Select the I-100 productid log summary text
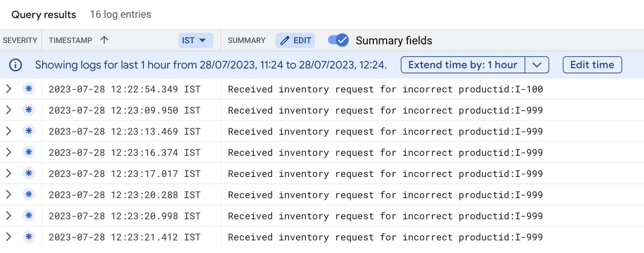Viewport: 644px width, 253px height. (385, 89)
